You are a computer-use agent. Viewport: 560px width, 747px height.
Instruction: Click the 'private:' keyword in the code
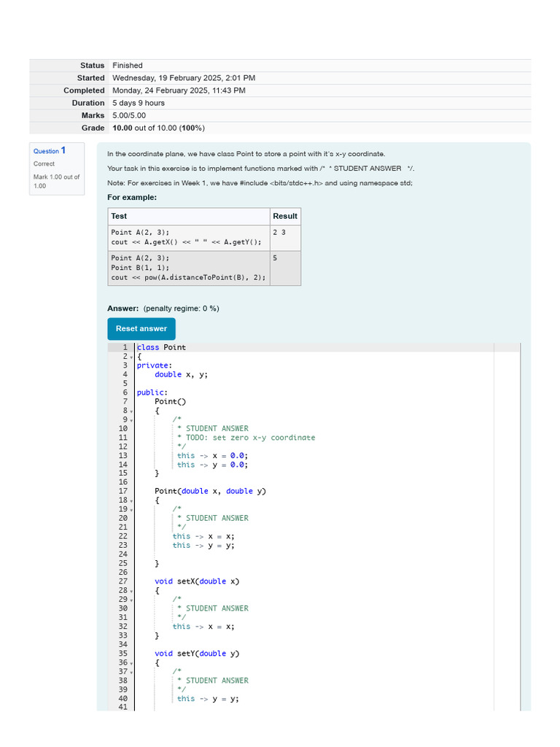154,365
